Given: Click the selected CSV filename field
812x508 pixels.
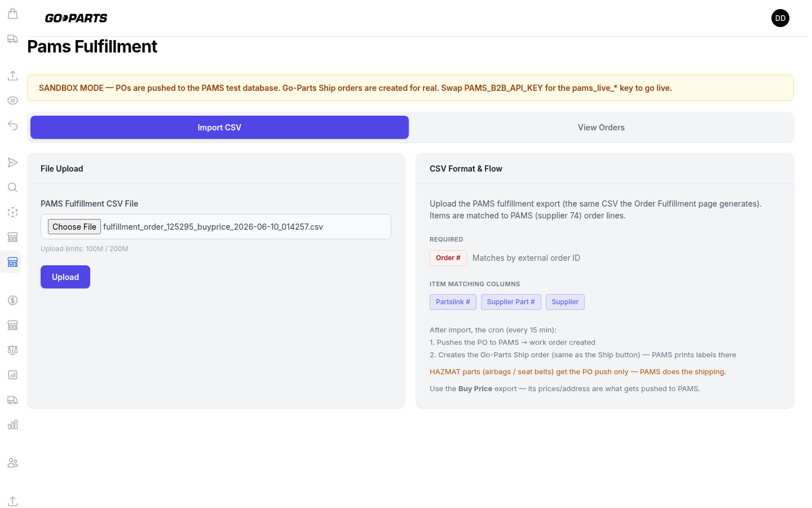Looking at the screenshot, I should click(216, 227).
